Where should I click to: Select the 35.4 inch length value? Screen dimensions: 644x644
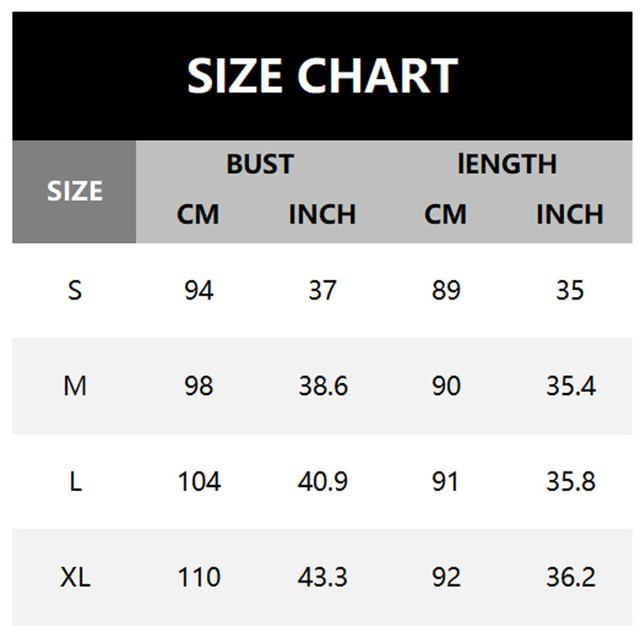[570, 386]
